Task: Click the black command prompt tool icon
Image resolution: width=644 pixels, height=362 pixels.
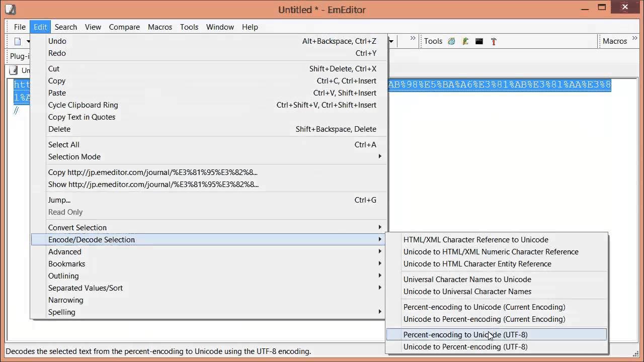Action: (x=479, y=41)
